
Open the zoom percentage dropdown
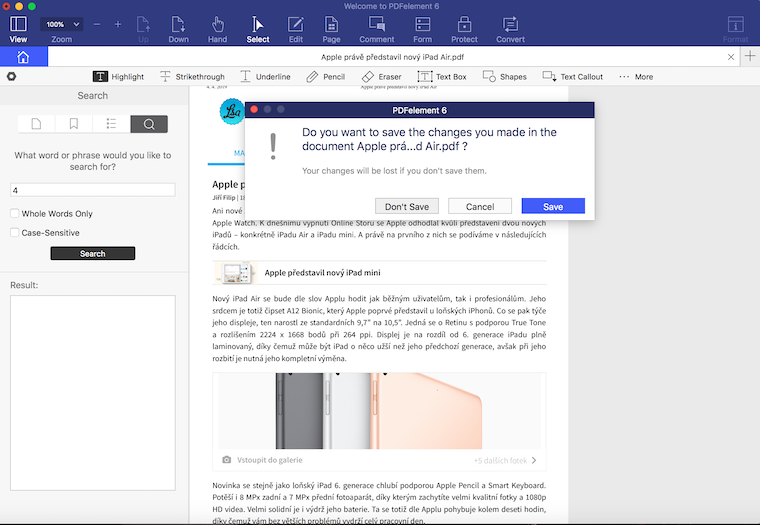tap(61, 24)
